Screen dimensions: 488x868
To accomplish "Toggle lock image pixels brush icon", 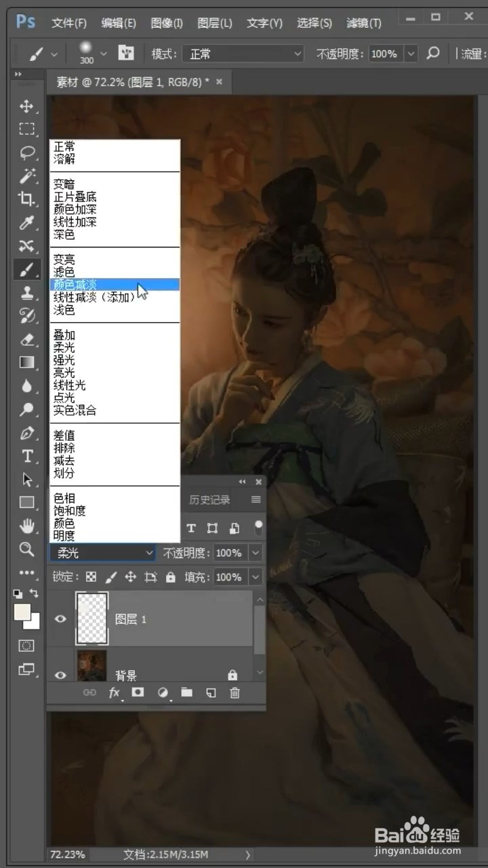I will (x=110, y=577).
